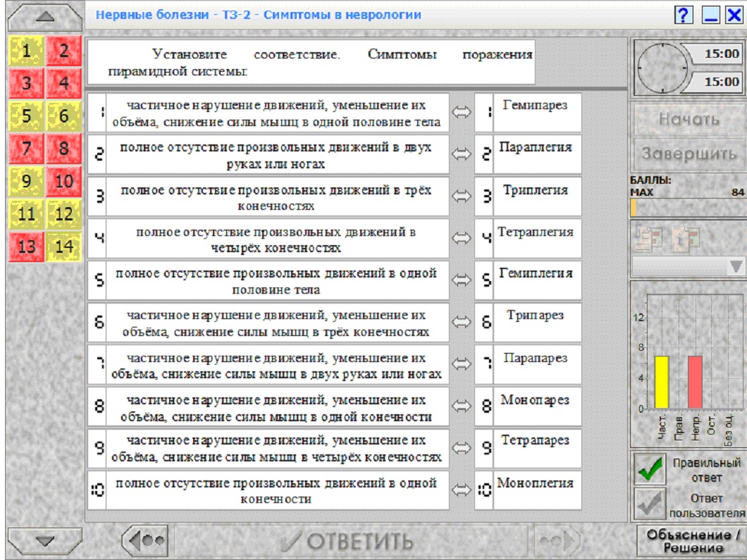Viewport: 747px width, 560px height.
Task: Select question 14 in the navigator
Action: [64, 247]
